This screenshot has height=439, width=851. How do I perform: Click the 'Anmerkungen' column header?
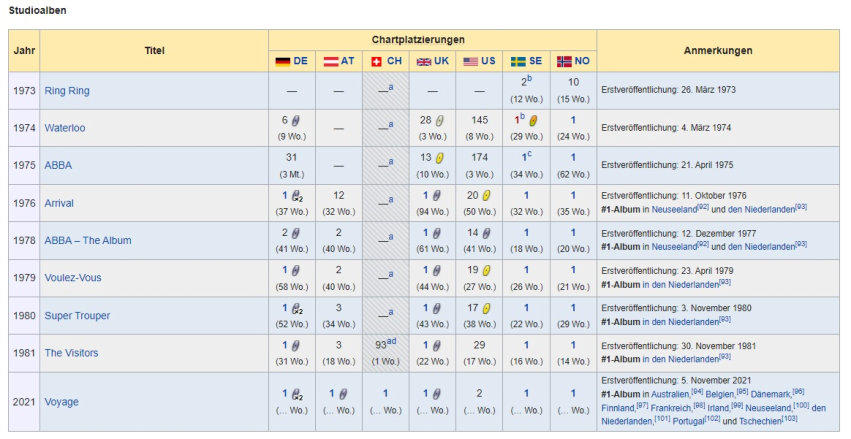coord(717,50)
